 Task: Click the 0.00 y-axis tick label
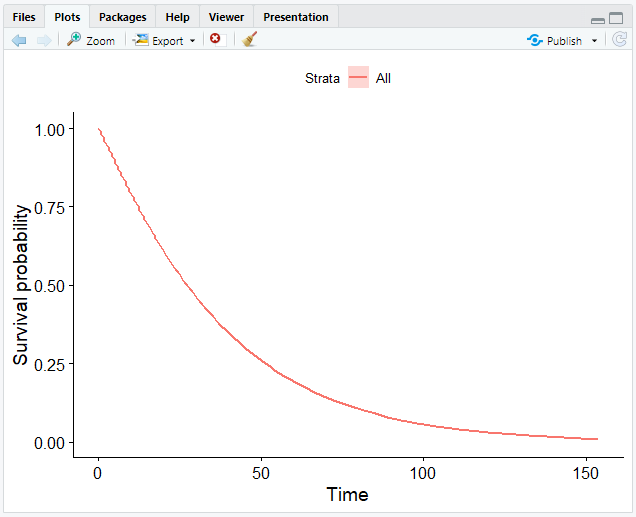point(49,443)
